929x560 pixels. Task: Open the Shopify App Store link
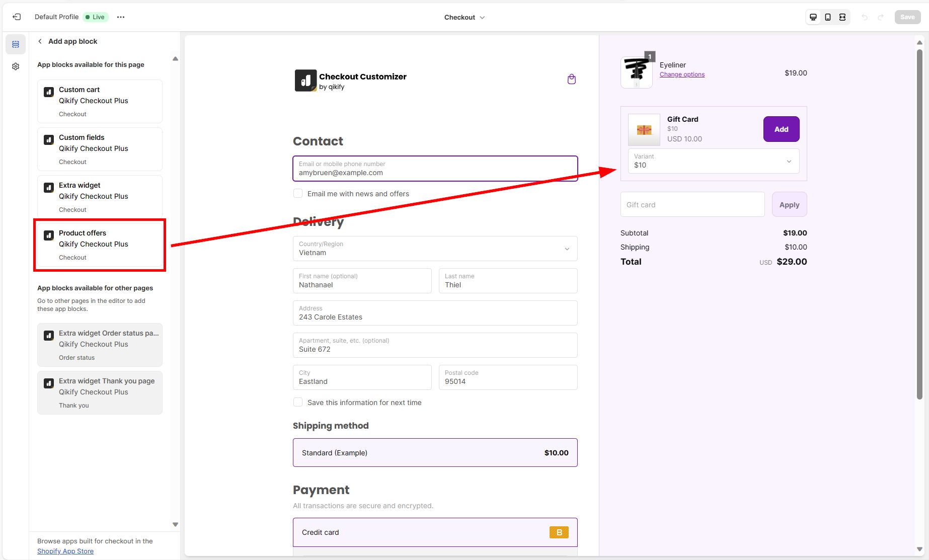(65, 551)
